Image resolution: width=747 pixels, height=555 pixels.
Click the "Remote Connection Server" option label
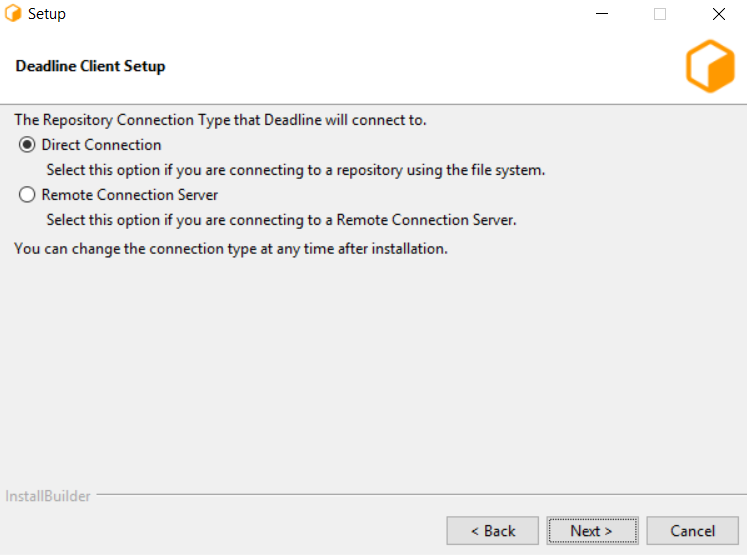pyautogui.click(x=130, y=195)
